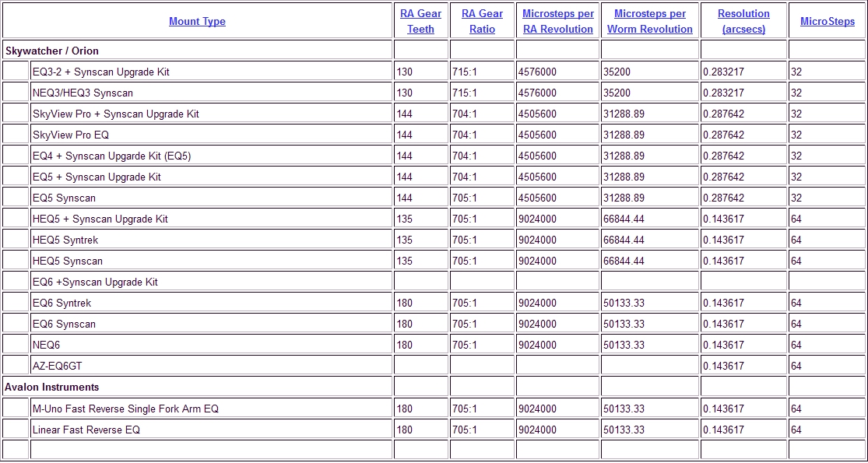
Task: Click the HEQ5 Synscan row name
Action: pos(68,261)
